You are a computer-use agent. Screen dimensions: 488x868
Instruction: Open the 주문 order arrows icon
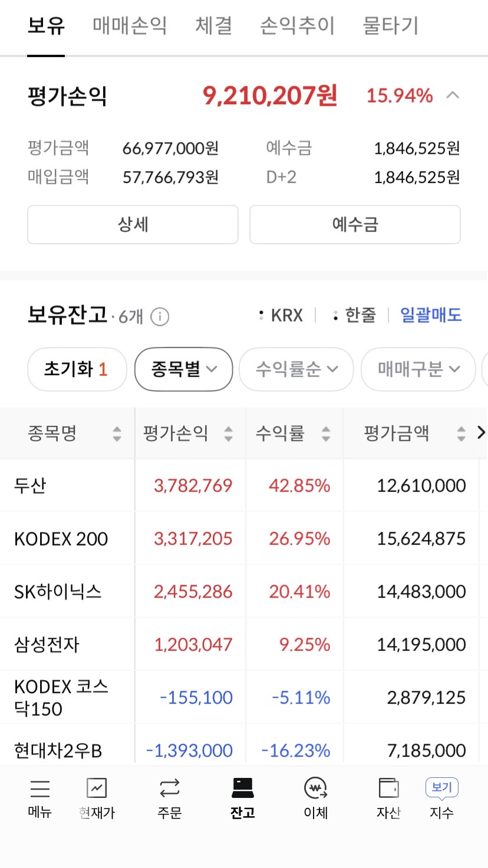click(169, 788)
